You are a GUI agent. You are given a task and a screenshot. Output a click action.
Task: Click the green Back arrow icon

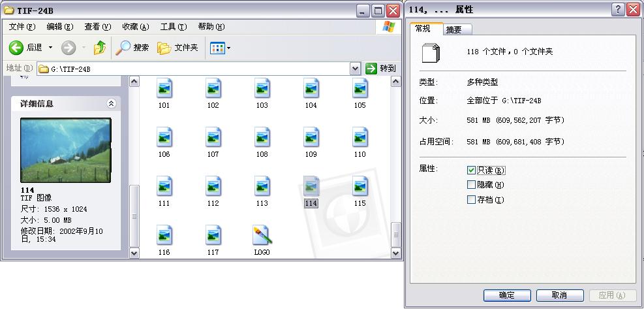pos(16,48)
